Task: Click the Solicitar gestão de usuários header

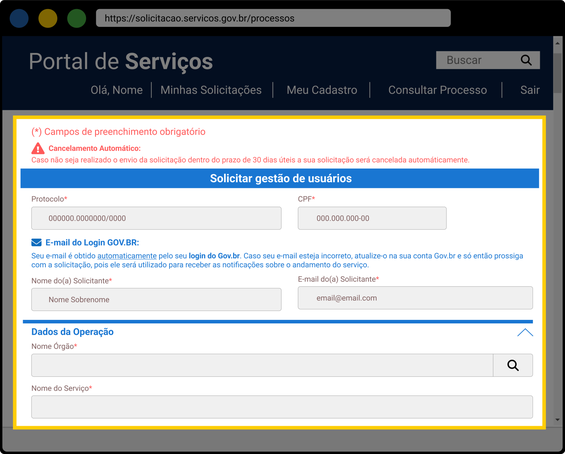Action: (x=280, y=178)
